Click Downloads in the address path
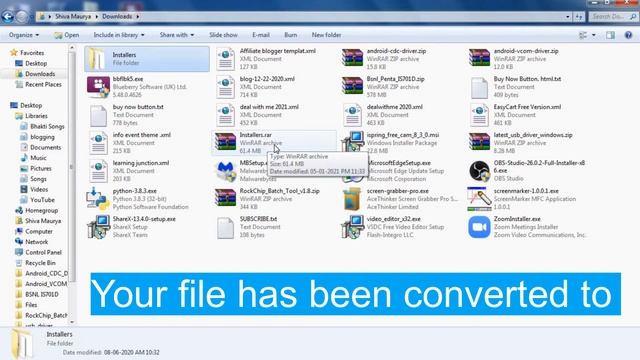Image resolution: width=640 pixels, height=360 pixels. 117,16
